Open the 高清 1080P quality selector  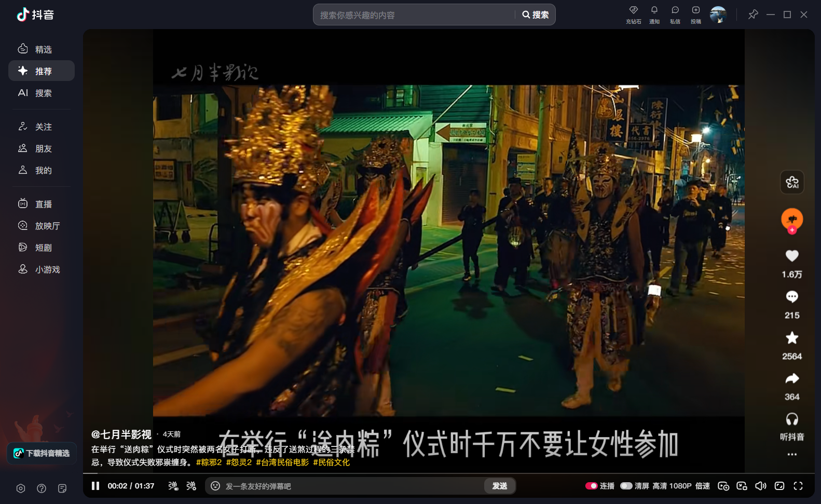(672, 486)
